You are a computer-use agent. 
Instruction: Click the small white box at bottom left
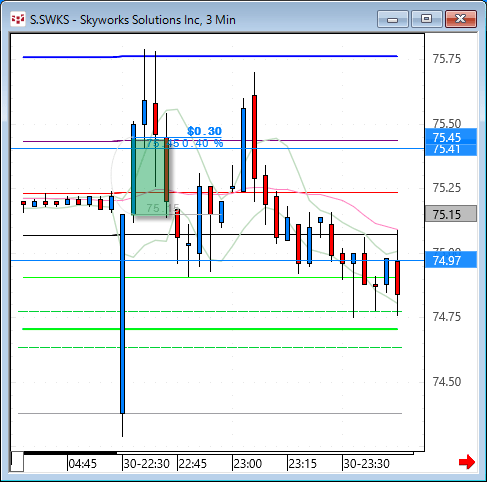point(17,461)
